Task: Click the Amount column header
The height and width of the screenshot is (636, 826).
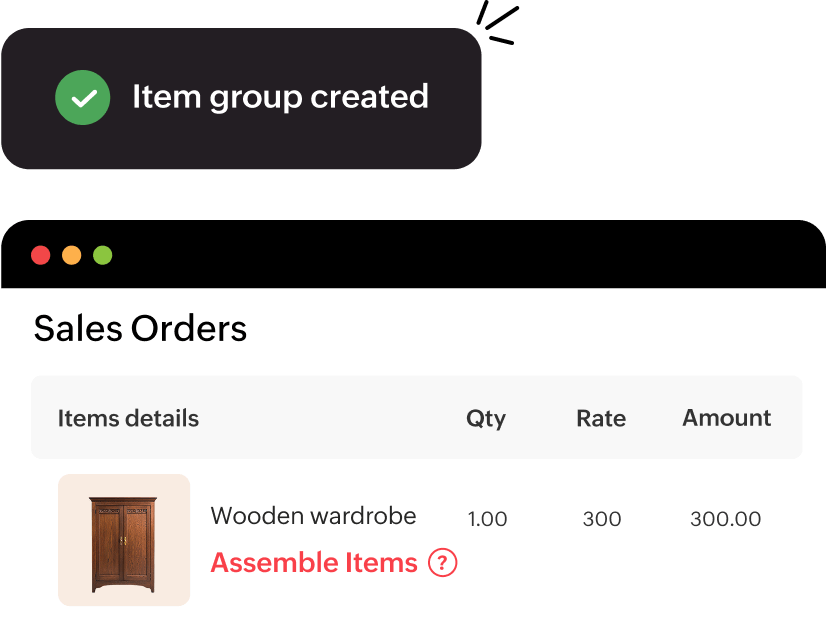Action: click(726, 418)
